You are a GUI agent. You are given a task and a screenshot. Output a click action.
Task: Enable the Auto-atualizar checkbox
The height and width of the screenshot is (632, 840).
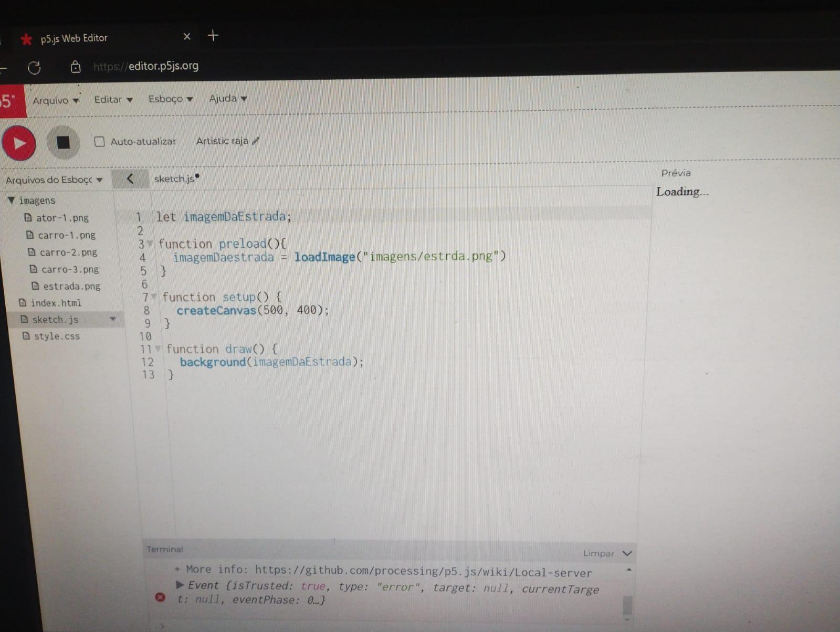point(99,142)
